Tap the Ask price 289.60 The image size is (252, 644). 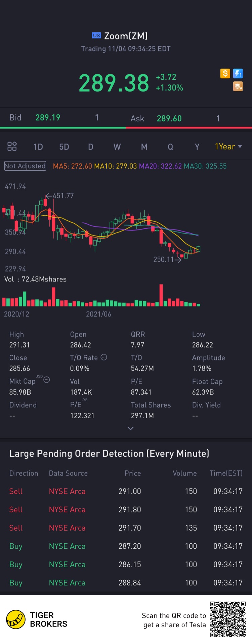[169, 118]
